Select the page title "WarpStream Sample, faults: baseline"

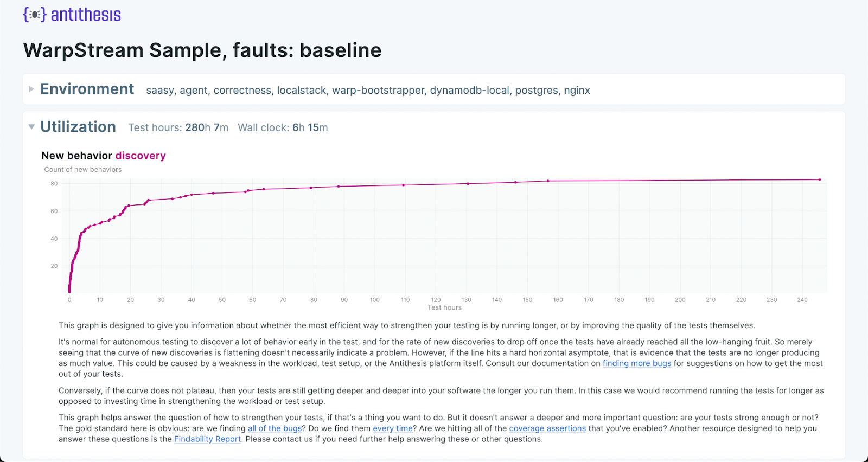click(202, 50)
